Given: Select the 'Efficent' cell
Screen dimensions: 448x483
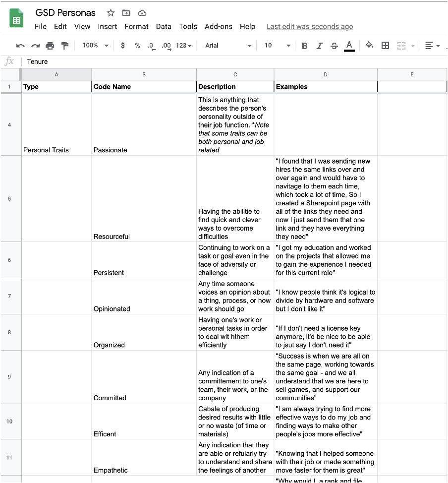Looking at the screenshot, I should pyautogui.click(x=144, y=421).
